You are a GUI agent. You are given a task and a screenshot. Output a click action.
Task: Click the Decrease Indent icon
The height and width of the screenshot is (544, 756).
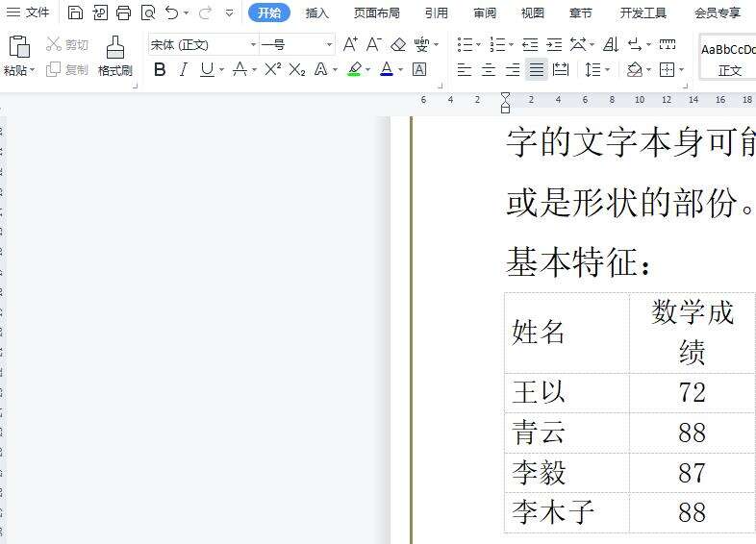(x=530, y=45)
